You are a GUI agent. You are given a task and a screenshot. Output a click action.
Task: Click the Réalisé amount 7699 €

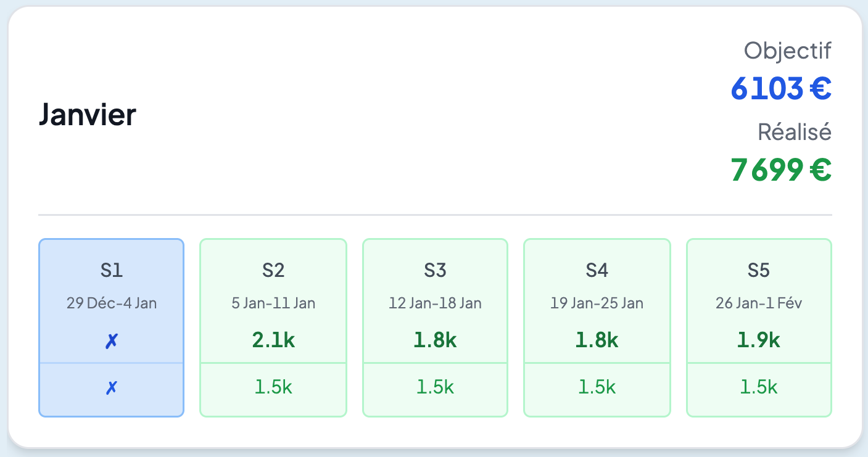781,170
